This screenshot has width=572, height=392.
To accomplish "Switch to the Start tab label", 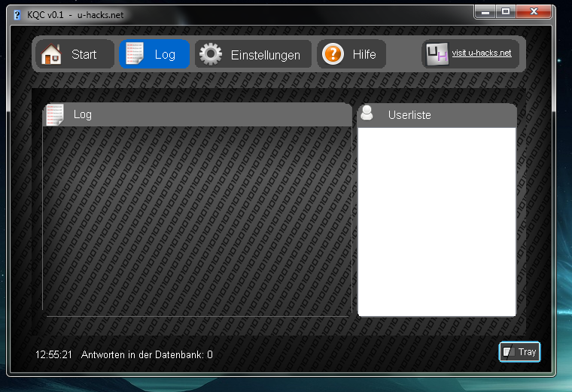I will click(84, 55).
